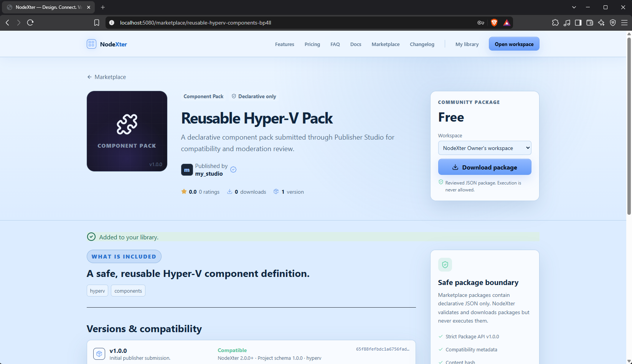Viewport: 632px width, 364px height.
Task: Click the page vertical scrollbar
Action: click(x=629, y=127)
